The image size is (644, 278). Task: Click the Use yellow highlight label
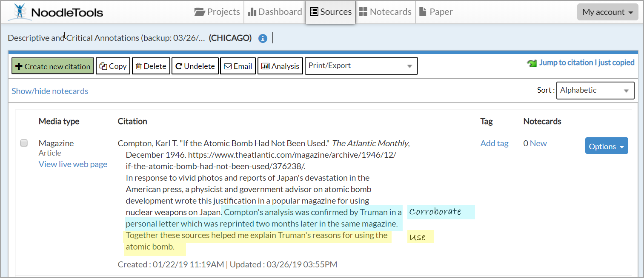point(420,237)
